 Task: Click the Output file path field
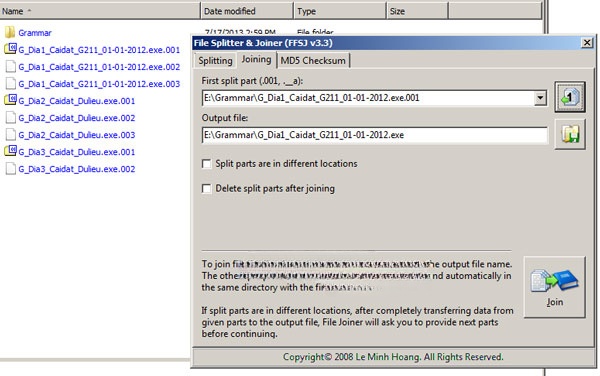click(375, 135)
